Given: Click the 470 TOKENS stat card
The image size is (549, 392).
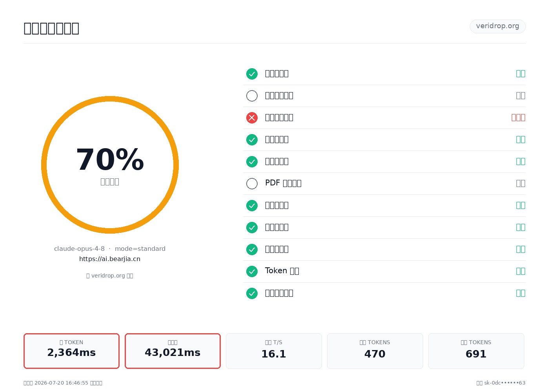Looking at the screenshot, I should coord(375,351).
